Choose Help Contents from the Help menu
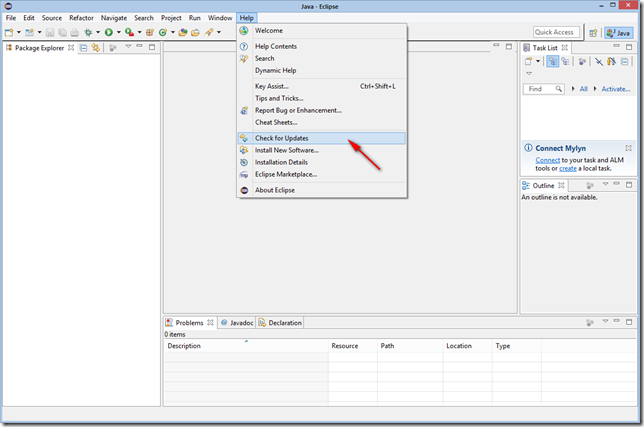Viewport: 644px width, 427px height. coord(322,46)
